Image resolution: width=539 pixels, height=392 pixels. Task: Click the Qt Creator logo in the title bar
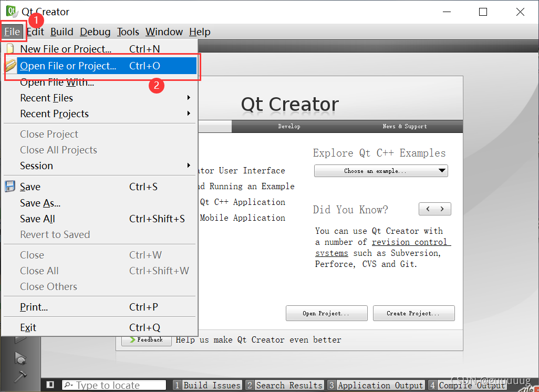(x=12, y=11)
